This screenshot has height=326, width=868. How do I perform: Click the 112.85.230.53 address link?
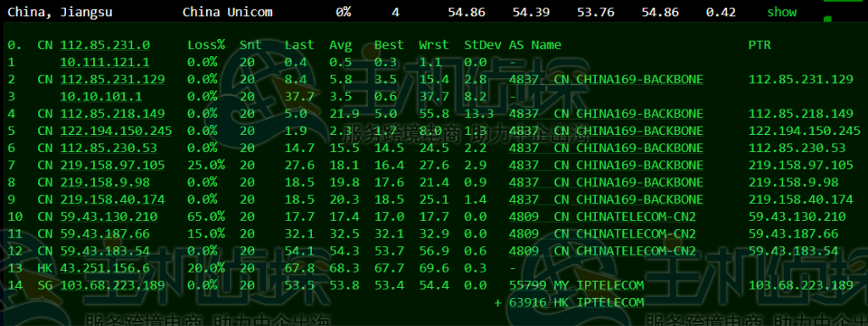point(108,149)
